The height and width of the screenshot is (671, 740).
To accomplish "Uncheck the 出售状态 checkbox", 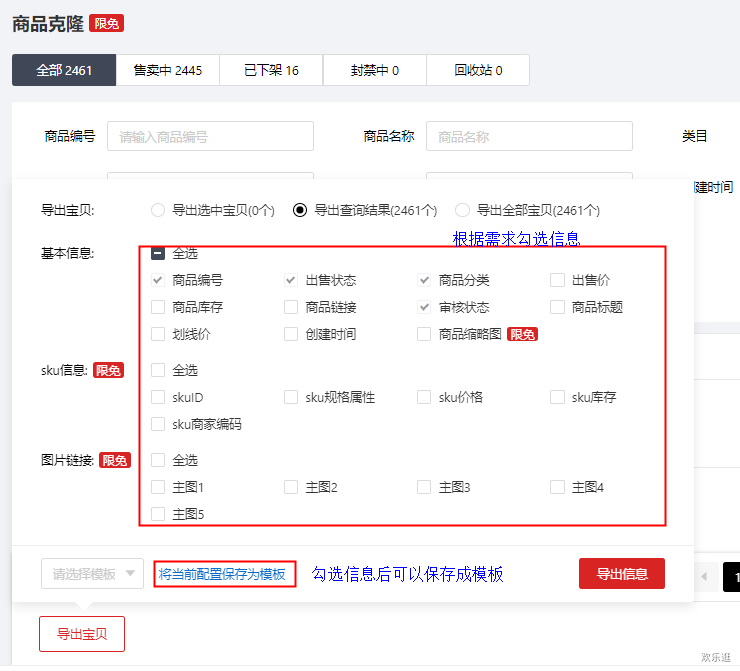I will (x=291, y=280).
